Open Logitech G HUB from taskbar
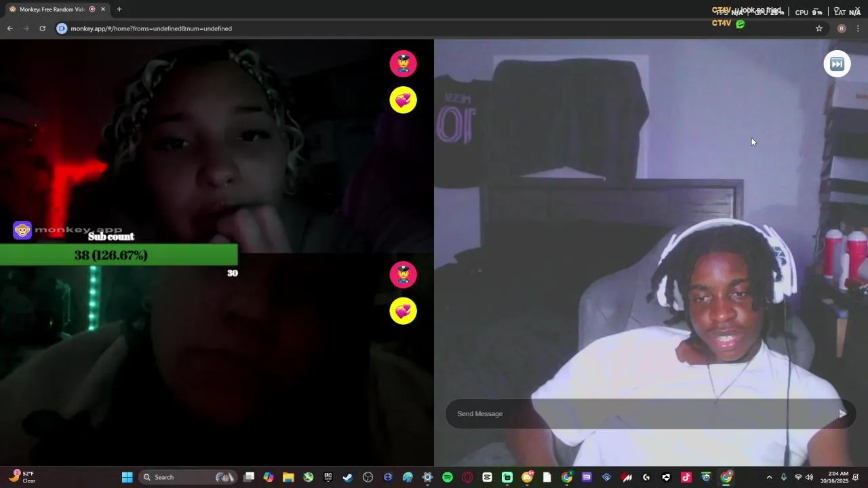This screenshot has width=868, height=488. click(x=646, y=477)
